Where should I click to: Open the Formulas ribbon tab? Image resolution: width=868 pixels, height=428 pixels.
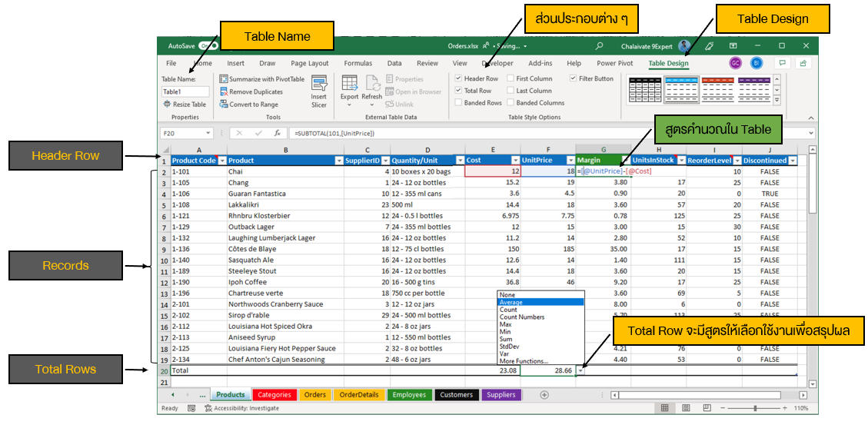point(358,64)
